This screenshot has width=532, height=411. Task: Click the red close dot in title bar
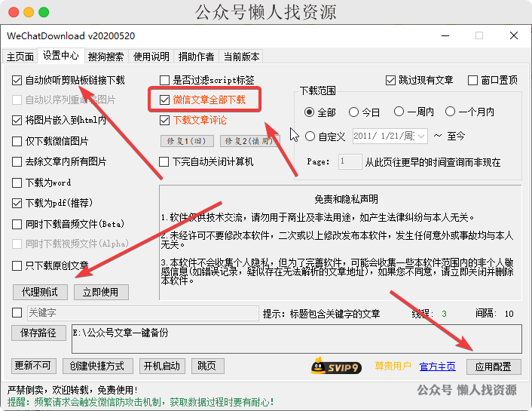(x=14, y=12)
